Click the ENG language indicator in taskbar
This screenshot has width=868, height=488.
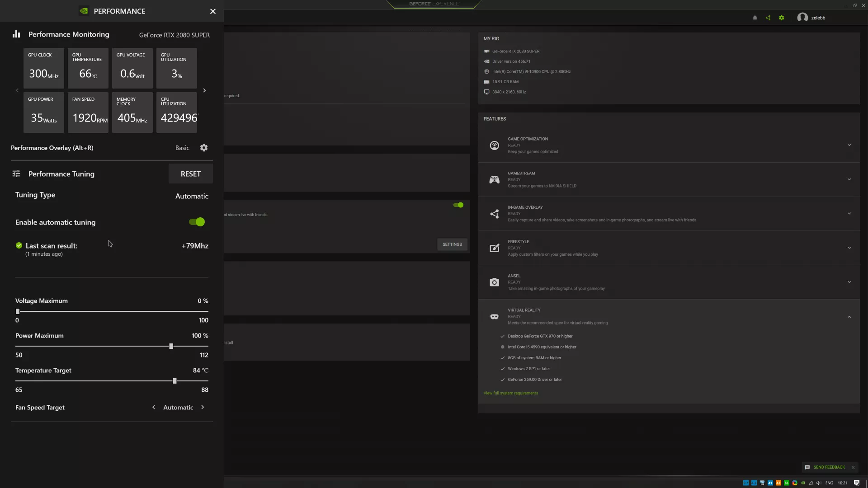[829, 483]
